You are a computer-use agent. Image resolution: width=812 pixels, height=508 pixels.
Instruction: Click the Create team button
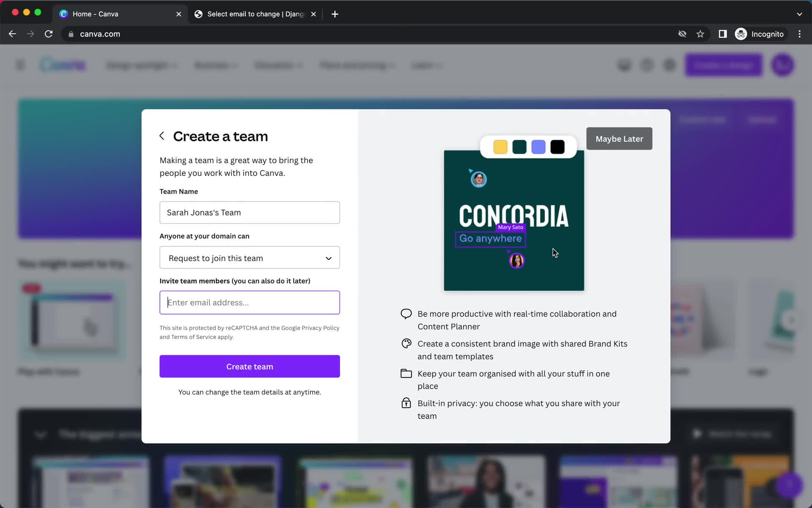click(x=250, y=367)
